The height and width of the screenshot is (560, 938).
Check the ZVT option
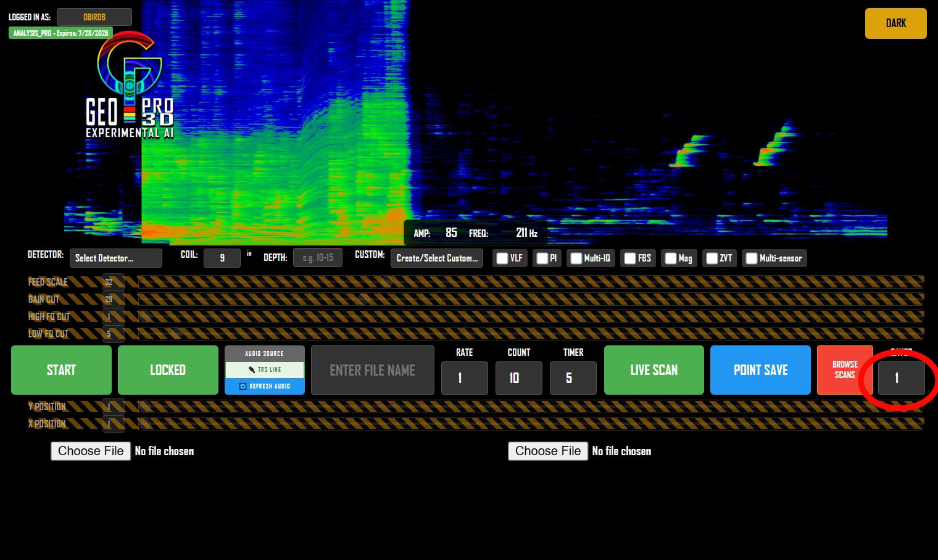click(x=712, y=258)
